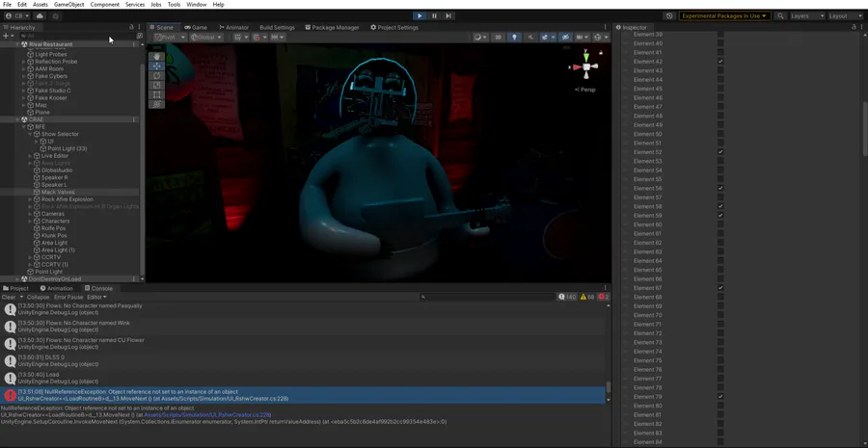Click the Undo History icon
This screenshot has width=868, height=448.
click(x=669, y=15)
